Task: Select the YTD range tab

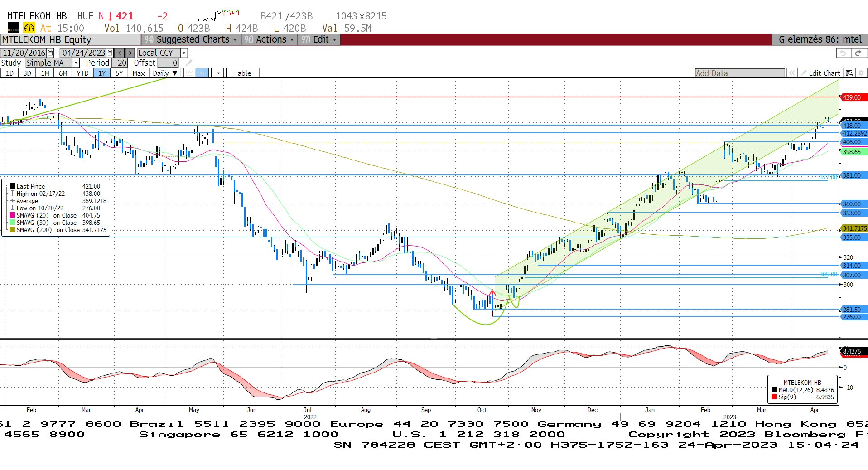Action: (82, 73)
